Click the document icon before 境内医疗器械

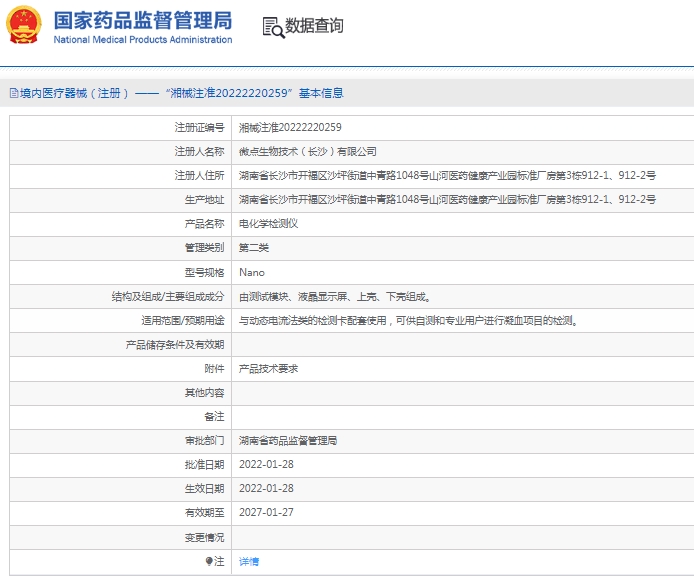click(14, 93)
